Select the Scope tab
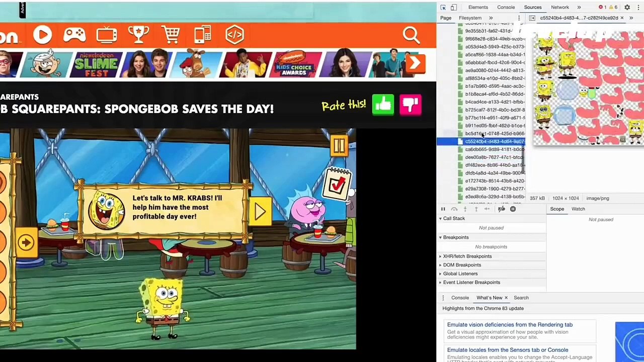 [557, 209]
